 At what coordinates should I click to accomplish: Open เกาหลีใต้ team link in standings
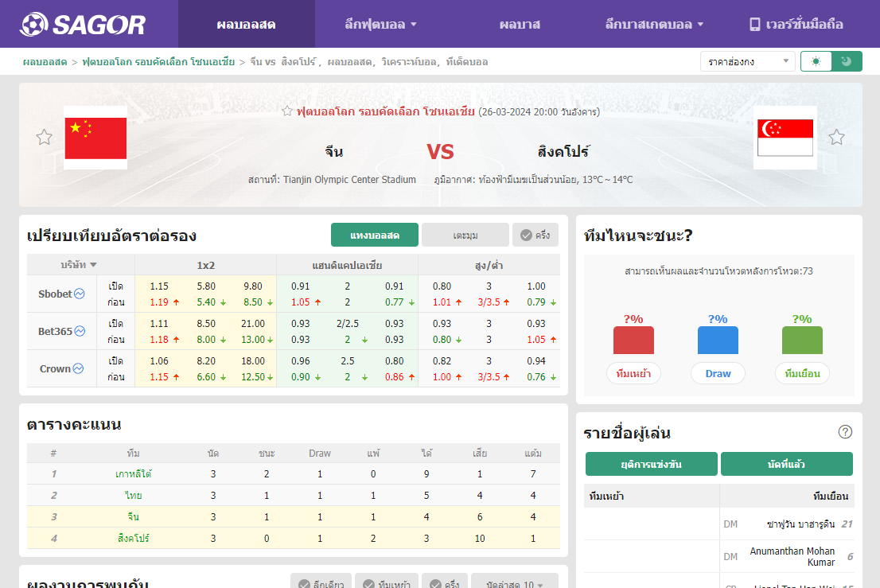click(133, 474)
